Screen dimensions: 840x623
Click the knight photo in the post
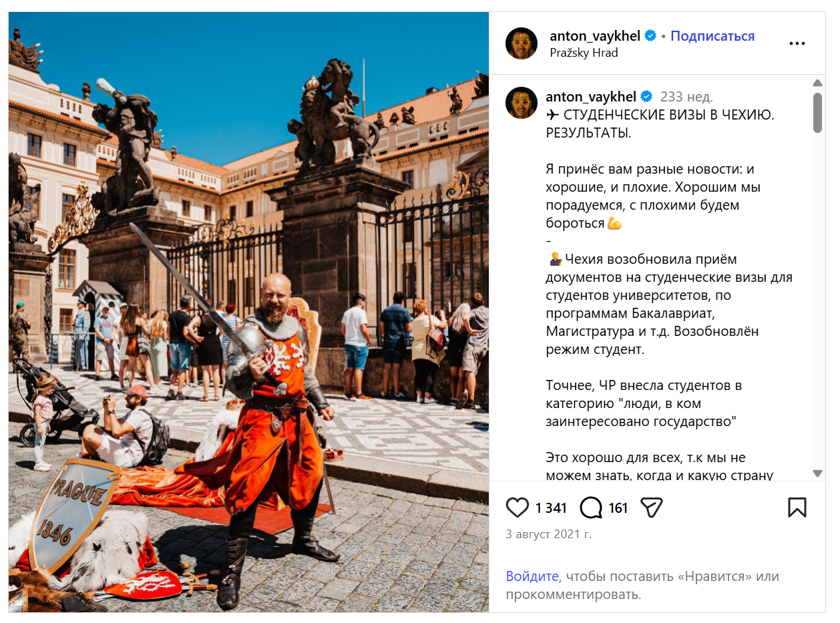[x=248, y=312]
